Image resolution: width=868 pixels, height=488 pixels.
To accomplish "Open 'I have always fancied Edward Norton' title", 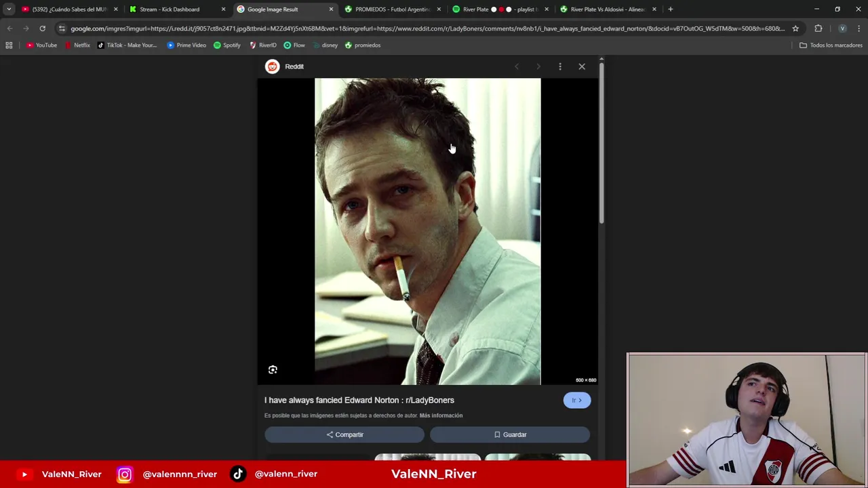I will pyautogui.click(x=359, y=400).
